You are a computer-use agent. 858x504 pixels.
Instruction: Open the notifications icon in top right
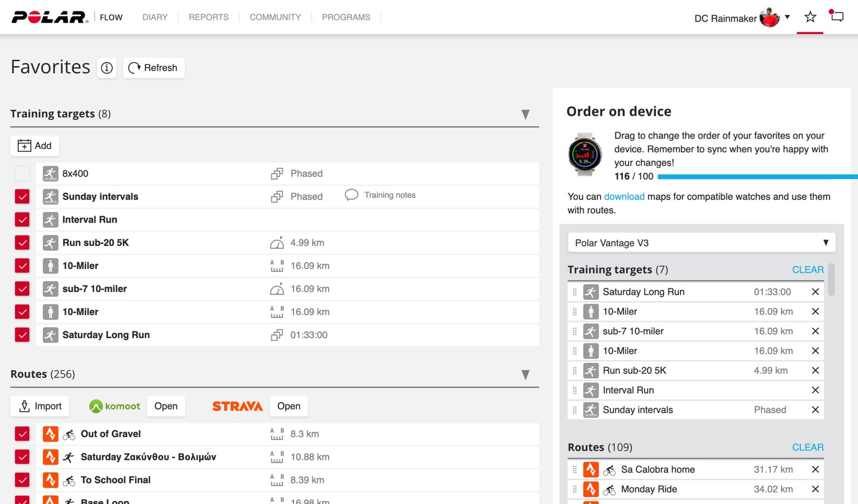tap(836, 17)
